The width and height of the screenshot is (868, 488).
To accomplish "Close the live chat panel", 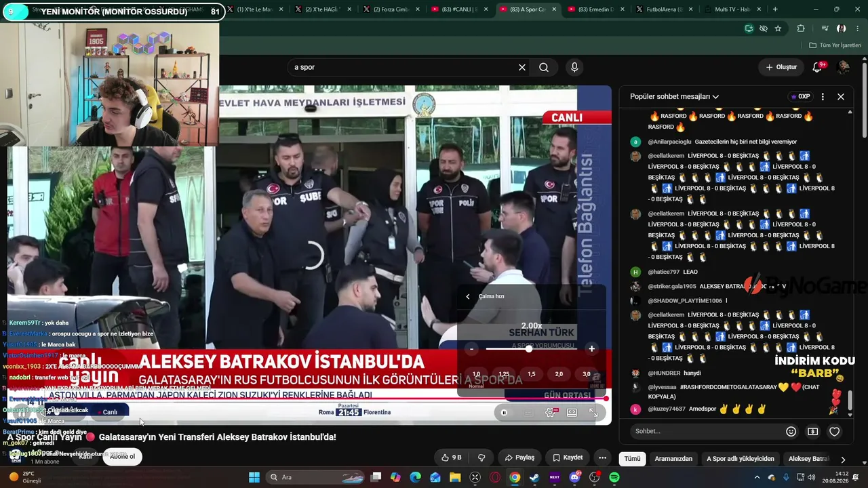I will tap(841, 96).
